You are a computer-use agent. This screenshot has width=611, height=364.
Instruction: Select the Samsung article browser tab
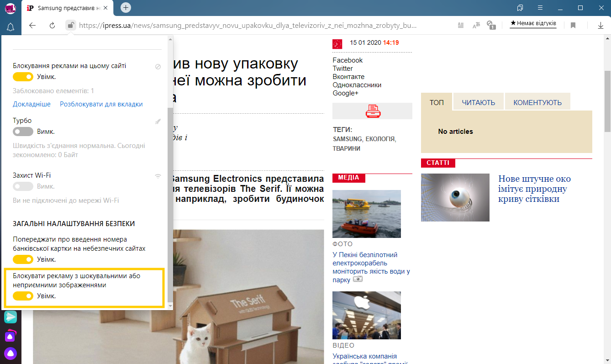[x=68, y=8]
